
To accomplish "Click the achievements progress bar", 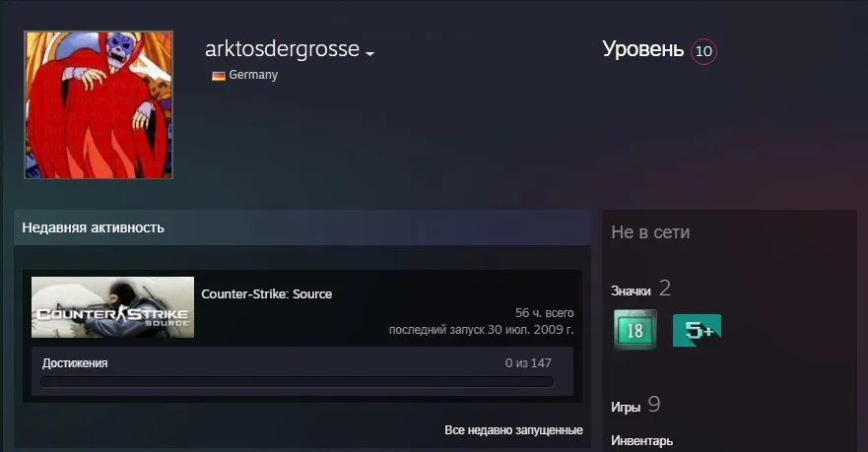I will click(x=298, y=382).
